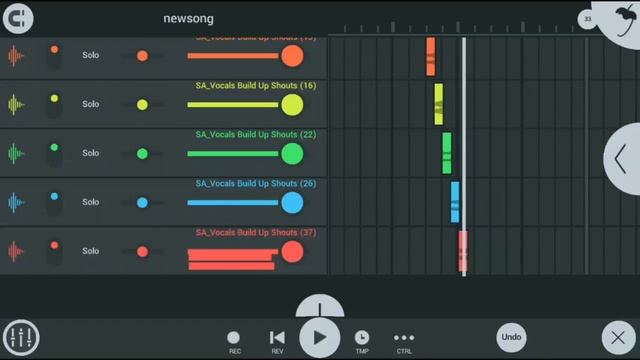Click volume slider handle of Shouts (22)
This screenshot has width=640, height=360.
pos(292,153)
